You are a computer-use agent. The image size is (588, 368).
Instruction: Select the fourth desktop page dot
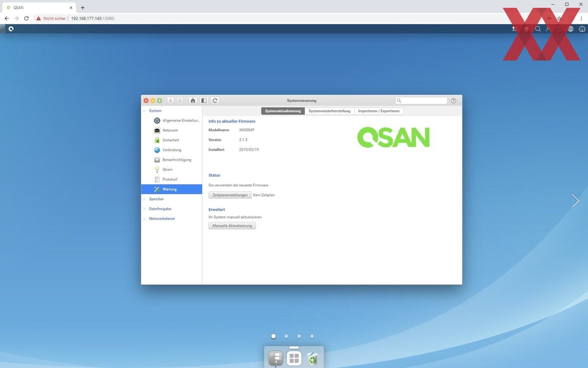[x=312, y=336]
